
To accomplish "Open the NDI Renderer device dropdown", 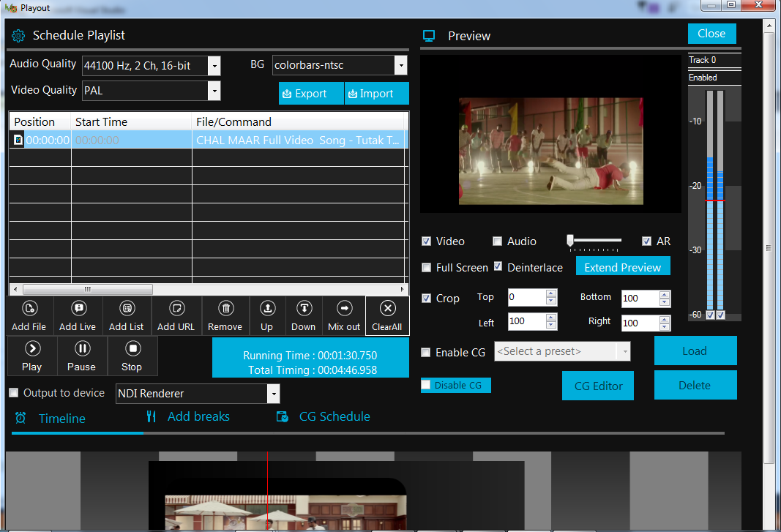I will 273,394.
